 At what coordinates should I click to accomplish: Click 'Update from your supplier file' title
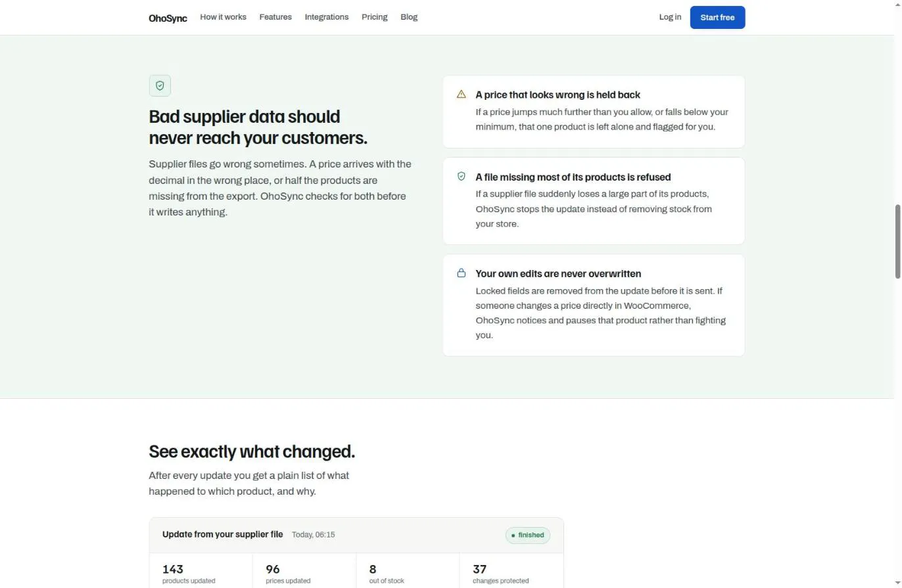[x=222, y=534]
